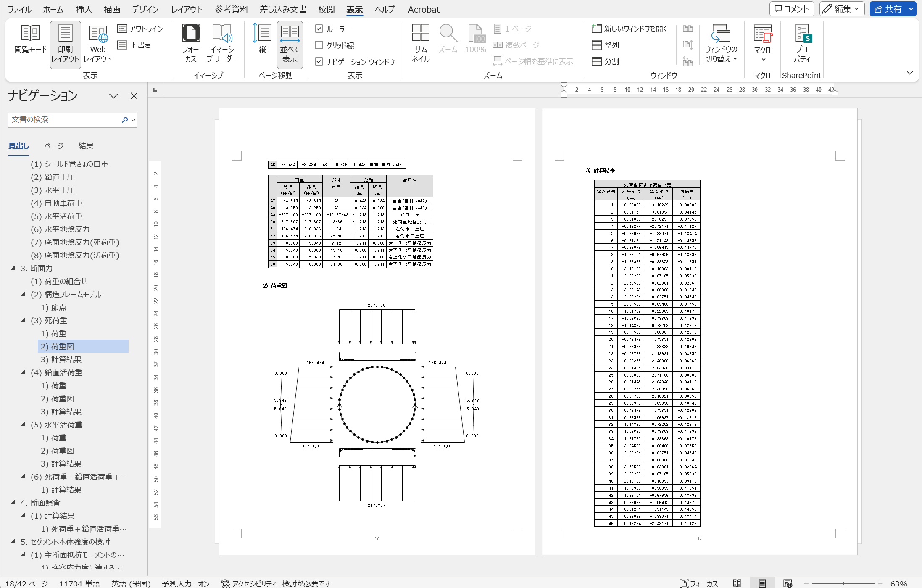This screenshot has width=922, height=588.
Task: Select Web Layout view icon
Action: pos(97,43)
